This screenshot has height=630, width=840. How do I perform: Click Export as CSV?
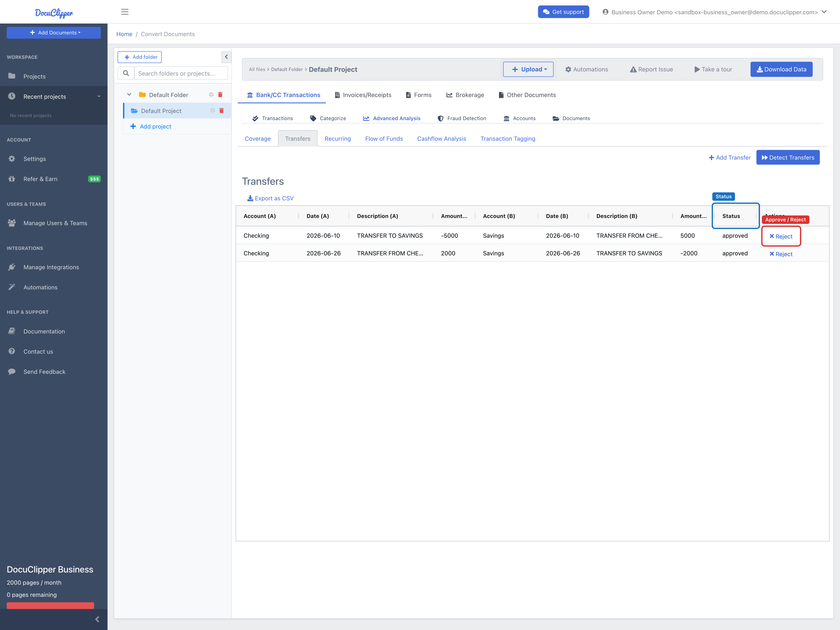click(270, 198)
